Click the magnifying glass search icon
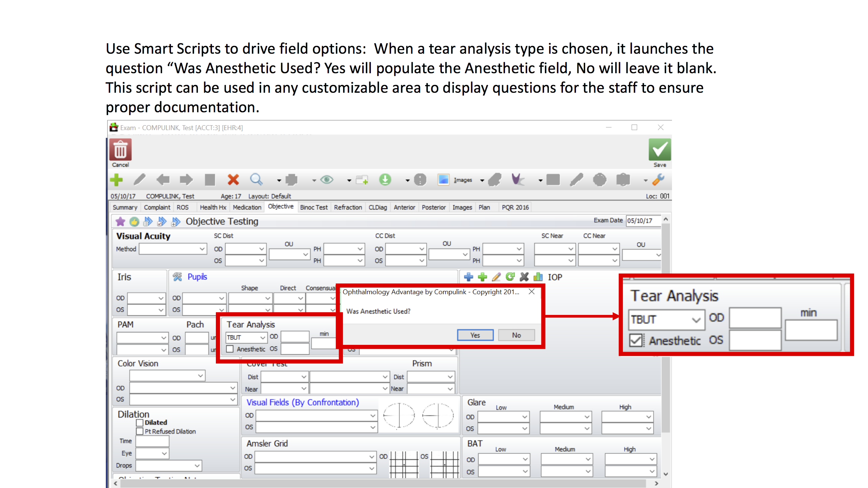The height and width of the screenshot is (488, 868). click(x=256, y=180)
